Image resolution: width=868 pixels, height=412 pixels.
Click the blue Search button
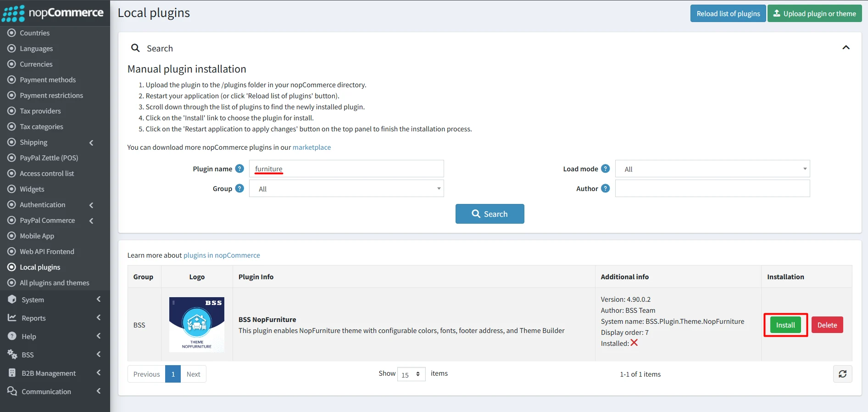(x=490, y=214)
